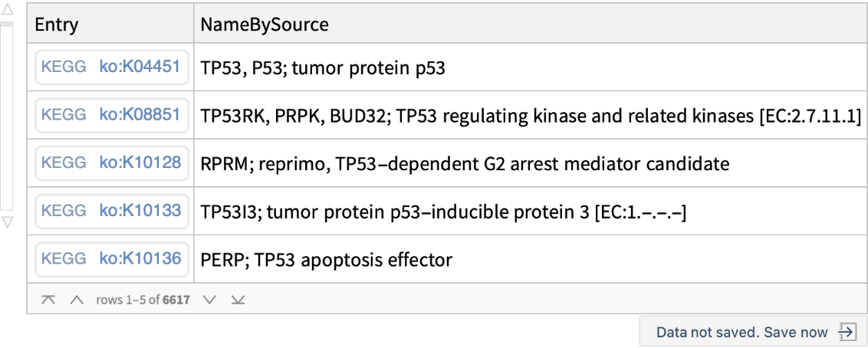
Task: Open KEGG ko:K10136 entry
Action: [112, 259]
